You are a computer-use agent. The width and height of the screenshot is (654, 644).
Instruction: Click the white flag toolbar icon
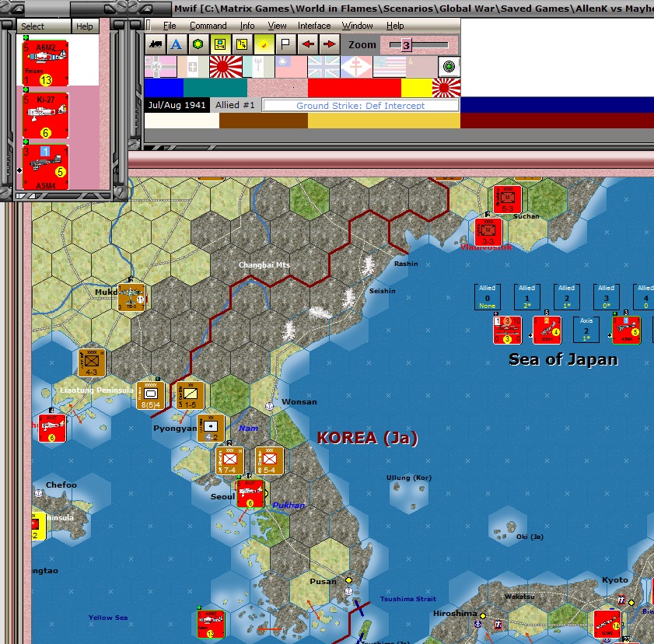tap(285, 44)
